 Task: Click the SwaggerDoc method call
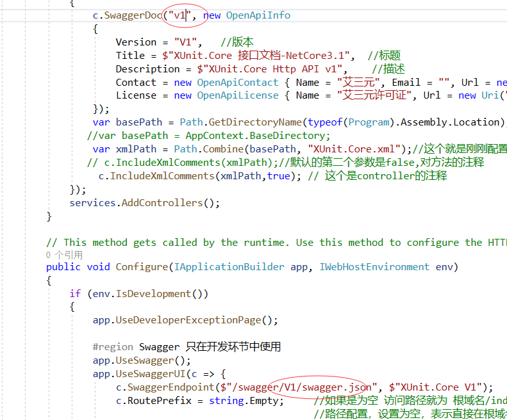click(133, 15)
